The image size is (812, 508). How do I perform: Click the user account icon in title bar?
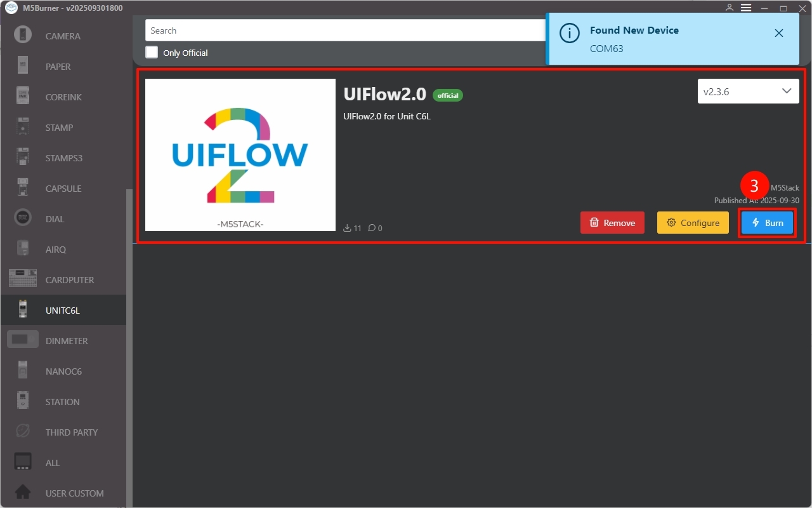pos(729,8)
